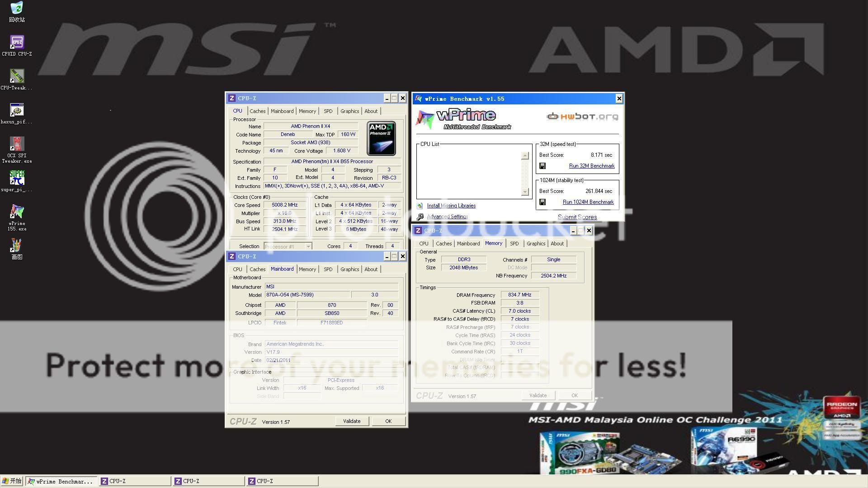Open SPD tab in the memory CPU-Z window

click(x=514, y=244)
